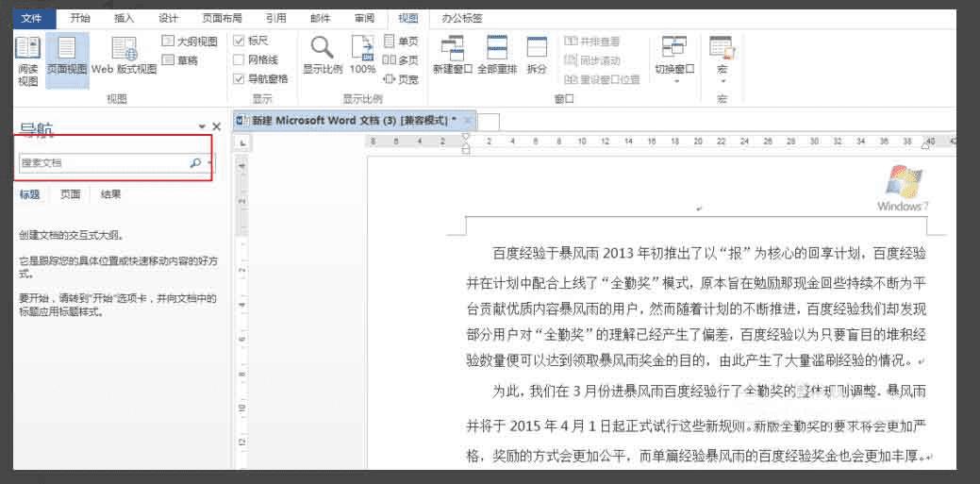Click the Split (拆分) window icon
The height and width of the screenshot is (484, 980).
point(537,57)
